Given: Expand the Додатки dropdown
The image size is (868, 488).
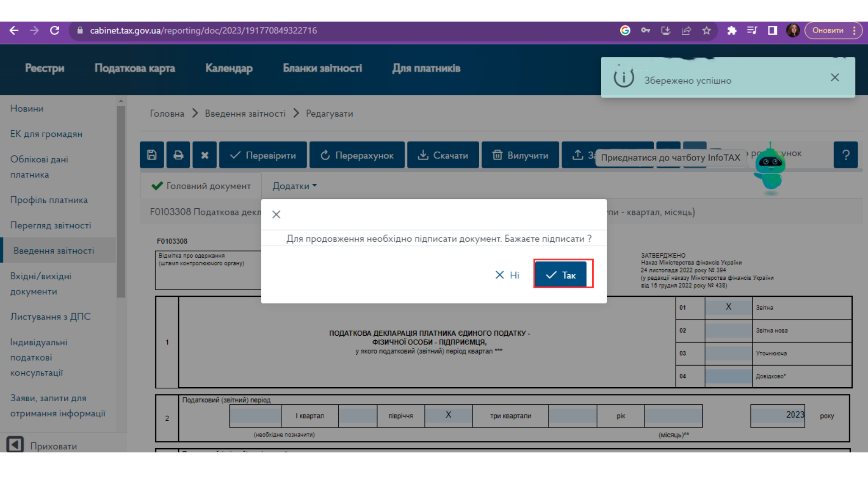Looking at the screenshot, I should tap(295, 186).
